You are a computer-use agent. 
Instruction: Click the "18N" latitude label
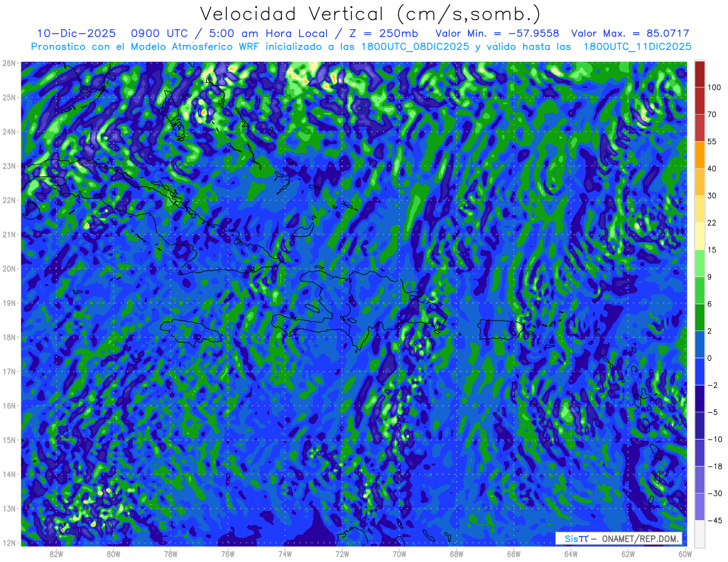coord(8,337)
